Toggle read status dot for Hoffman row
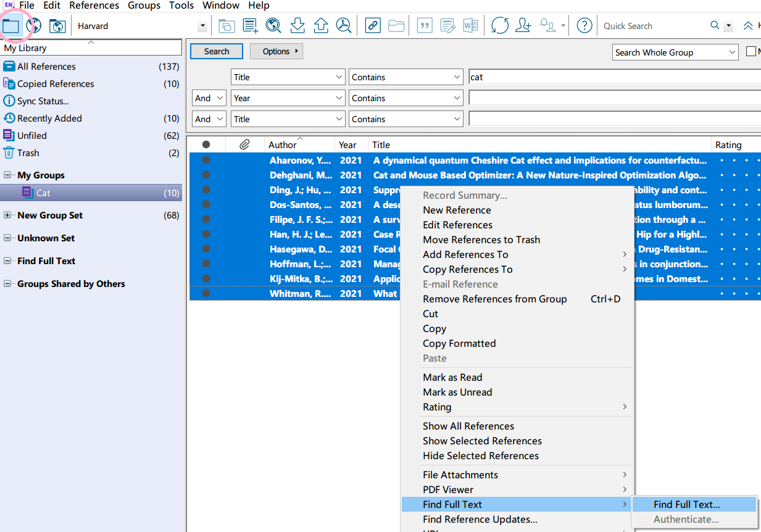This screenshot has width=761, height=532. 206,264
